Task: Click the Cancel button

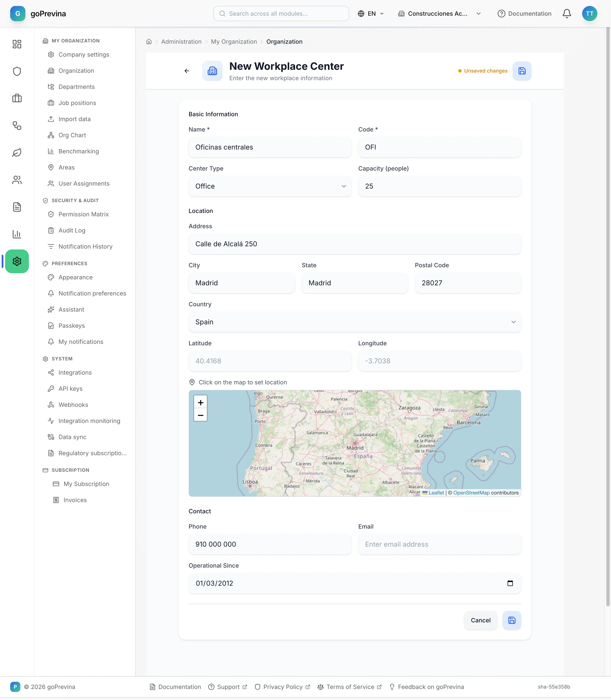Action: click(x=480, y=620)
